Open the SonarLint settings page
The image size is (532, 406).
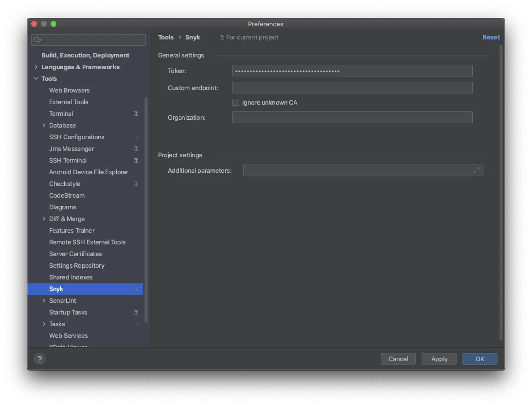[63, 301]
